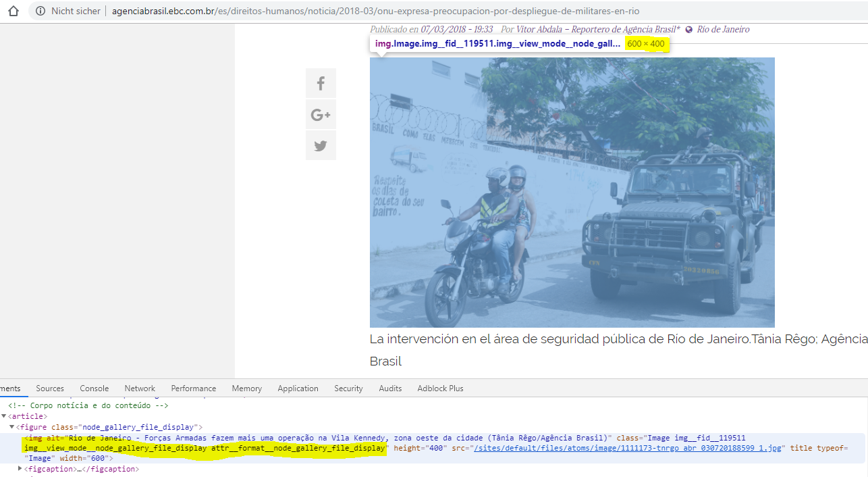
Task: Click the width="600" attribute value
Action: point(86,458)
